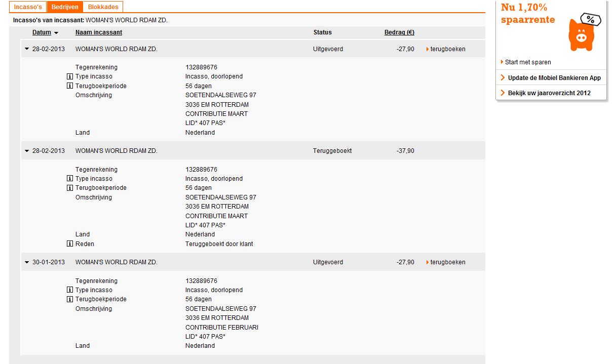This screenshot has width=615, height=364.
Task: Open the Blokkades tab
Action: pos(103,7)
